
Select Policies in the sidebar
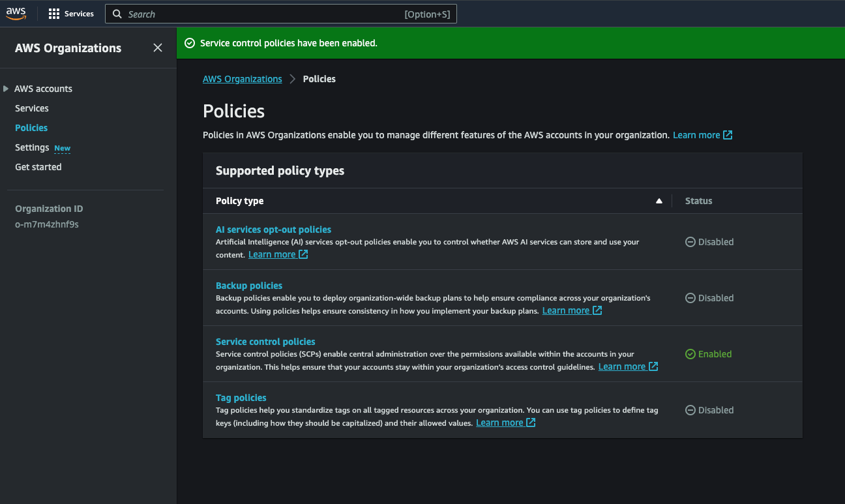[31, 128]
